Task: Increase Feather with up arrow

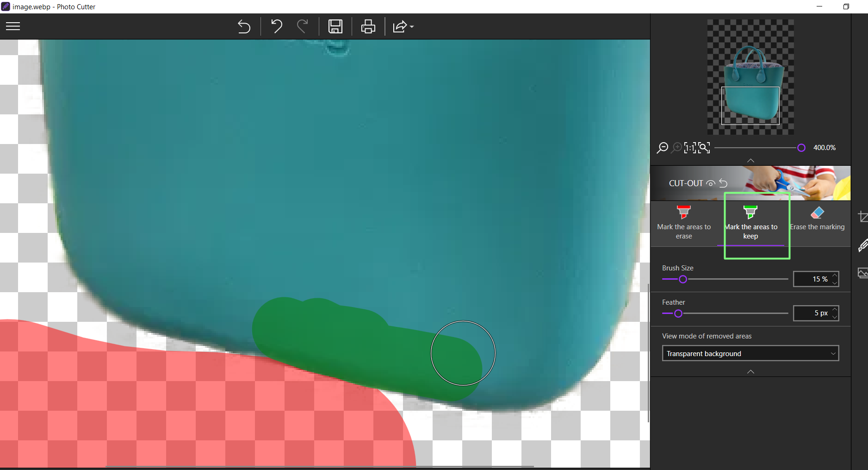Action: 835,310
